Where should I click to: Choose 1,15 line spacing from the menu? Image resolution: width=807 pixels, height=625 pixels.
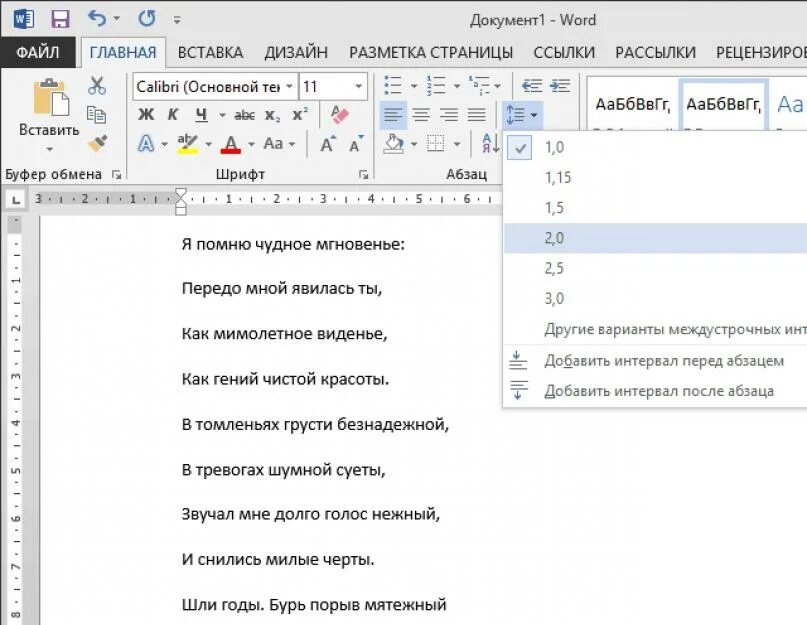pyautogui.click(x=655, y=178)
